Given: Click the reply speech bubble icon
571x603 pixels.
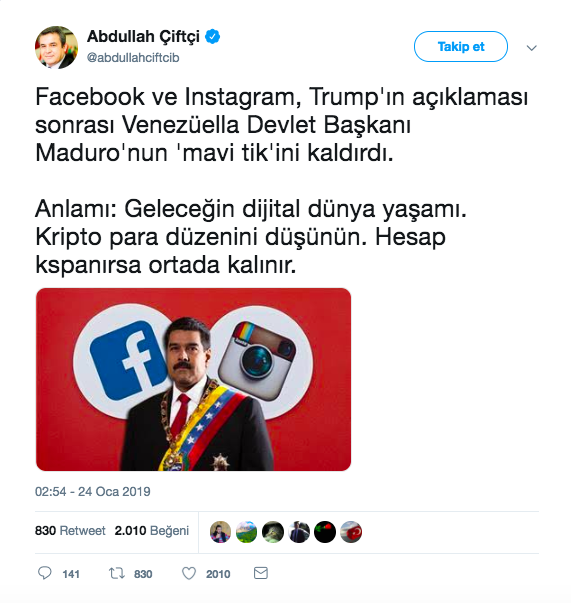Looking at the screenshot, I should pyautogui.click(x=45, y=573).
